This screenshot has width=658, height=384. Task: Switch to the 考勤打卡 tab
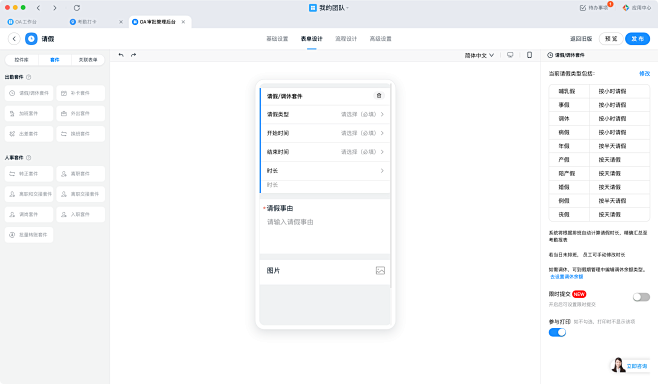(84, 22)
